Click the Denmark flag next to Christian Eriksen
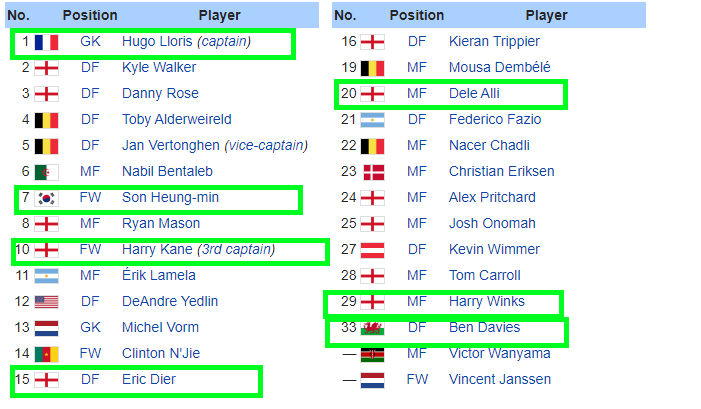 coord(373,172)
